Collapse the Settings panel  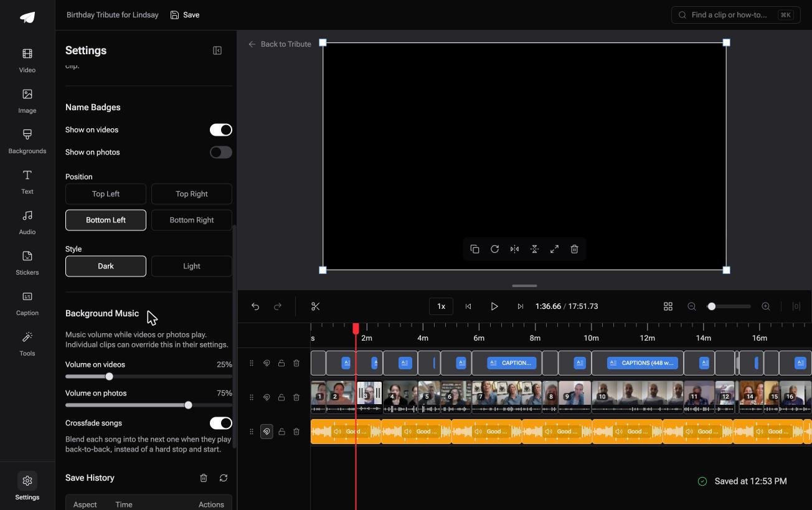tap(217, 50)
